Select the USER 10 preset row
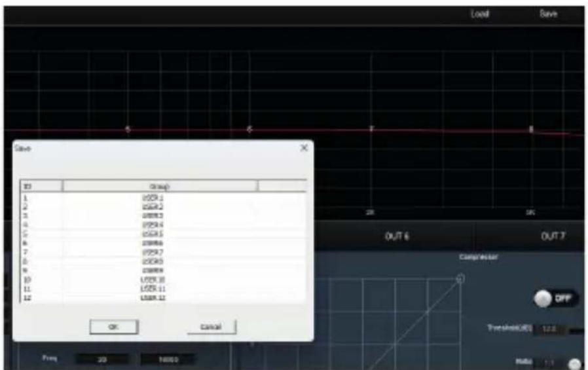The image size is (588, 370). coord(163,280)
